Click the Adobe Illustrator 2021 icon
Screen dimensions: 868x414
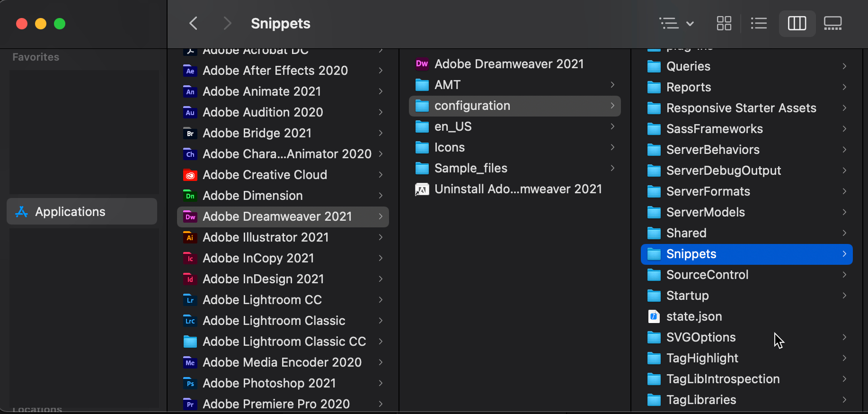[x=190, y=237]
